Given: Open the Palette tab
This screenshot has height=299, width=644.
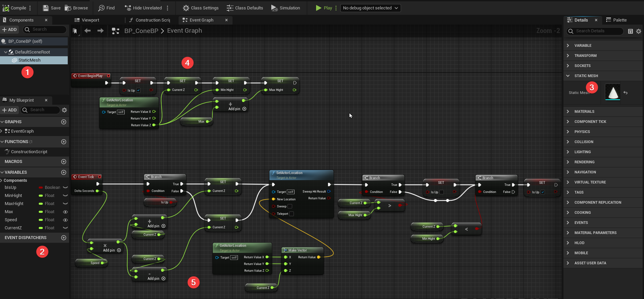Looking at the screenshot, I should [x=616, y=20].
